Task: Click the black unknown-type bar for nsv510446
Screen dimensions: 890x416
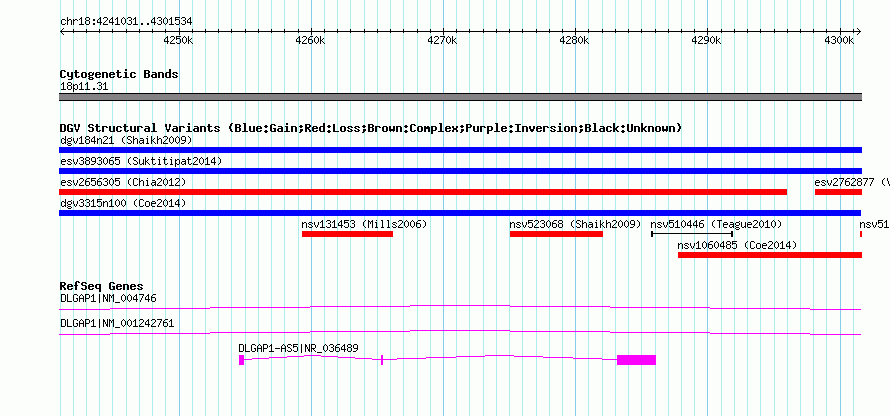Action: click(x=692, y=234)
